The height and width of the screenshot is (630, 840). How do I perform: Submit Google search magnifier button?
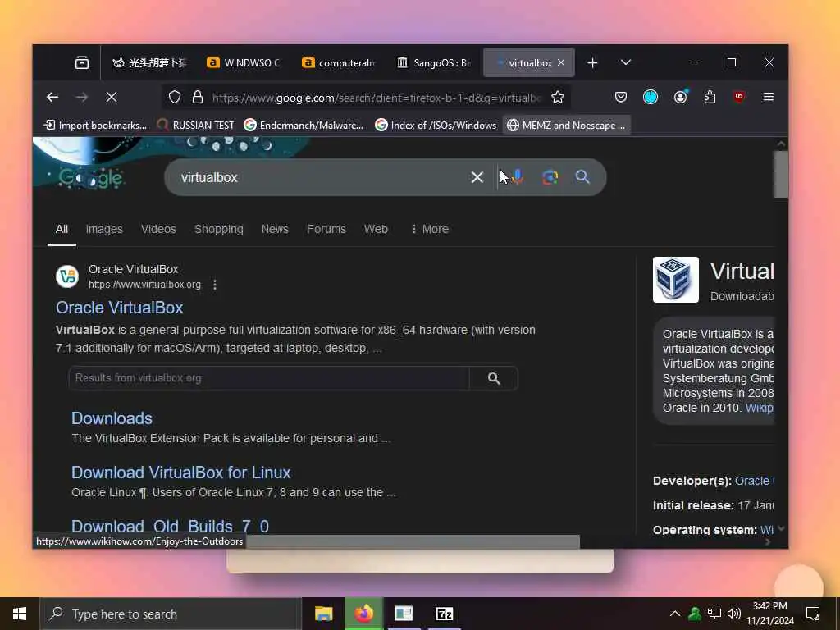click(x=583, y=177)
